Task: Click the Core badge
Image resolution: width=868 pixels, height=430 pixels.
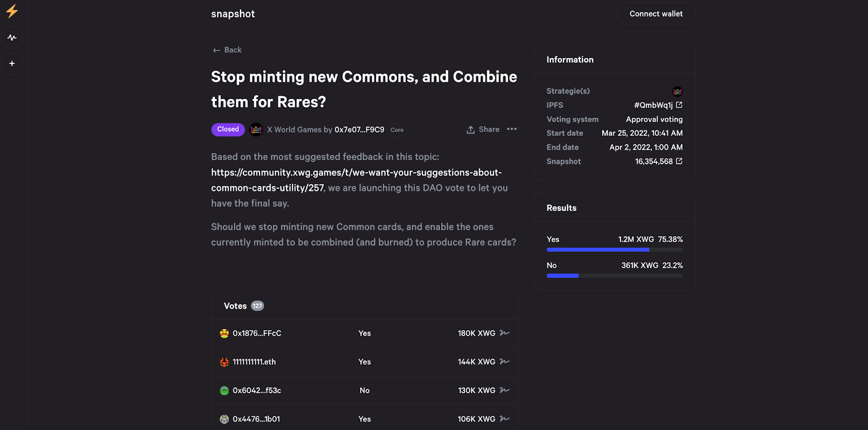Action: click(x=397, y=130)
